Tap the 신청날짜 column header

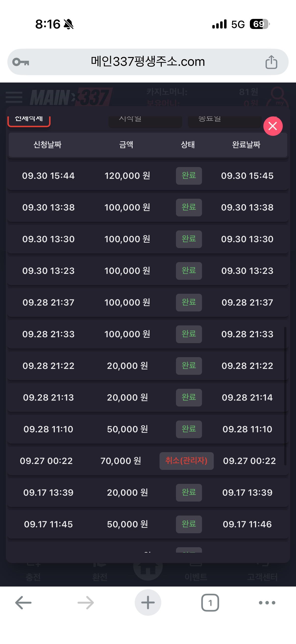[x=47, y=145]
